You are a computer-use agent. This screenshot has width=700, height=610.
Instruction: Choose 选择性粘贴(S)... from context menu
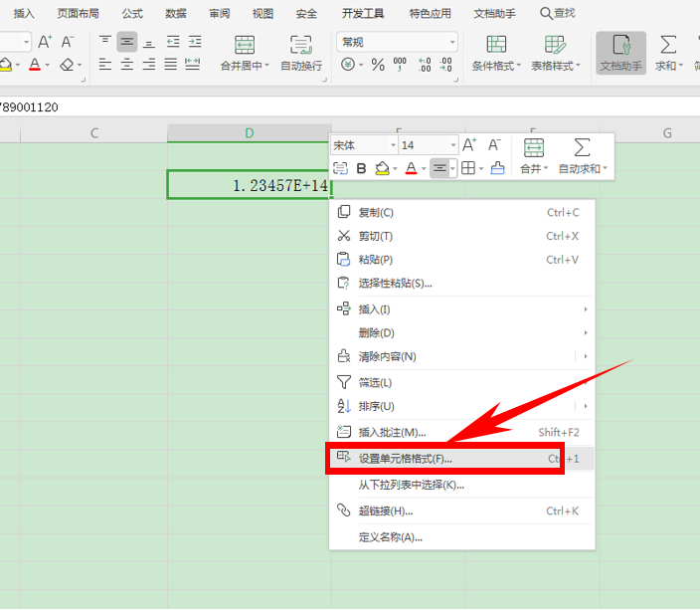461,284
